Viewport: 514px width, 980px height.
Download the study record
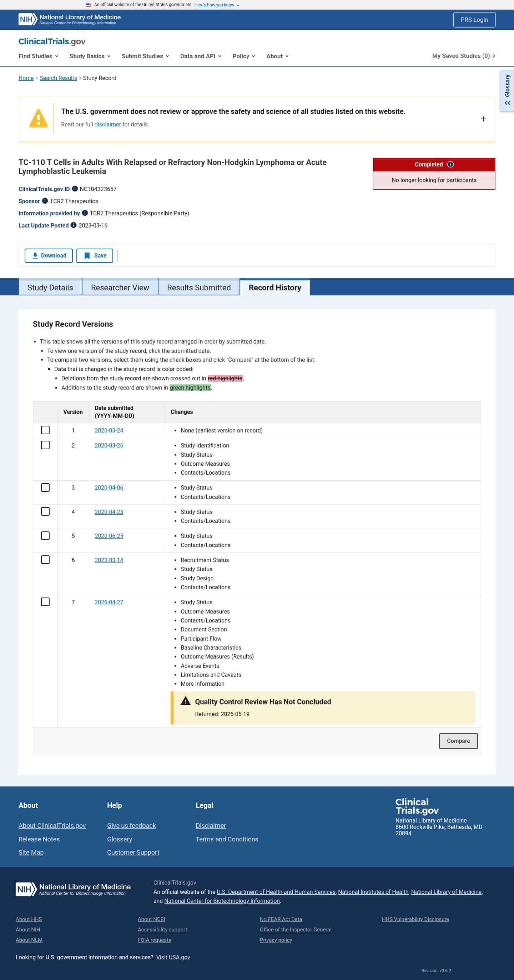pyautogui.click(x=49, y=256)
